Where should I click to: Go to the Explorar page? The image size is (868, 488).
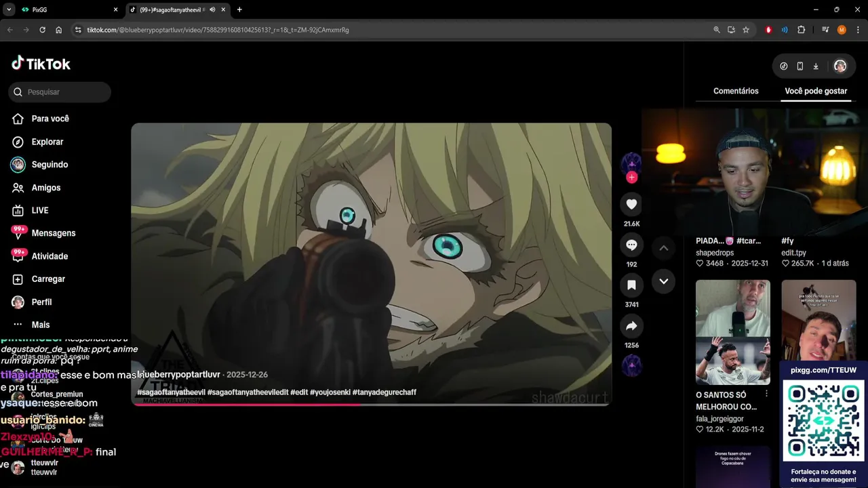coord(38,142)
